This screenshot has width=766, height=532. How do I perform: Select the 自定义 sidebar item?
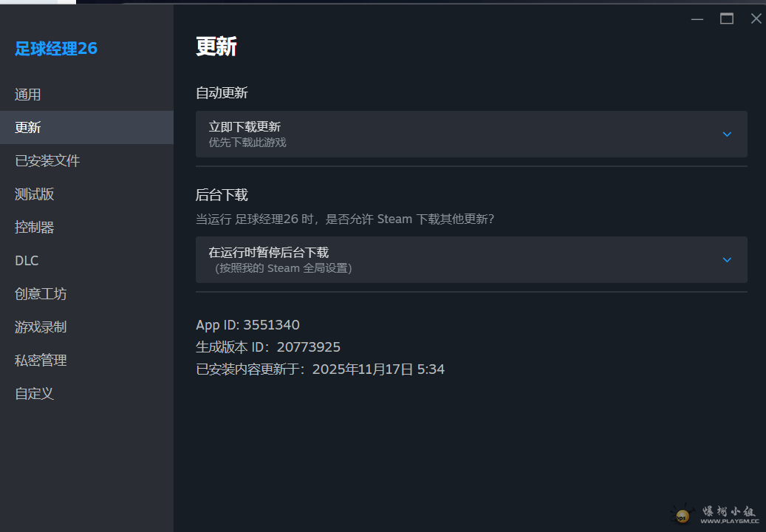[35, 394]
